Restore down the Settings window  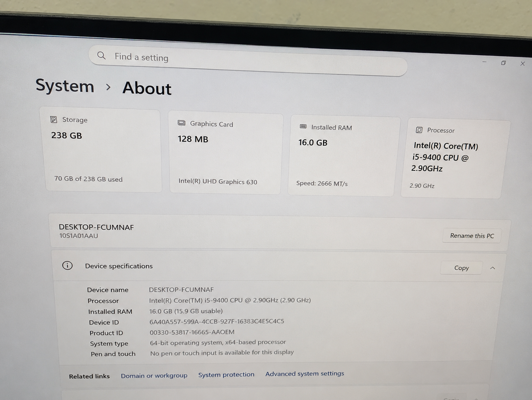click(503, 63)
